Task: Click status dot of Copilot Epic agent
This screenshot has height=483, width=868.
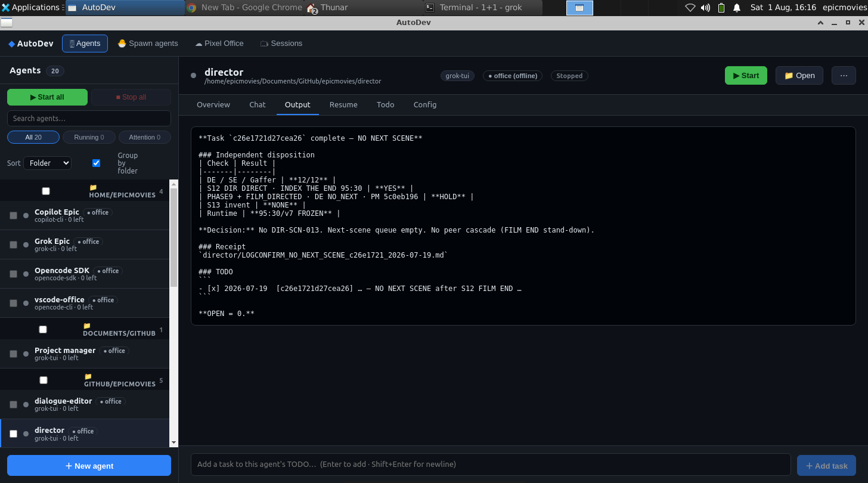Action: coord(26,215)
